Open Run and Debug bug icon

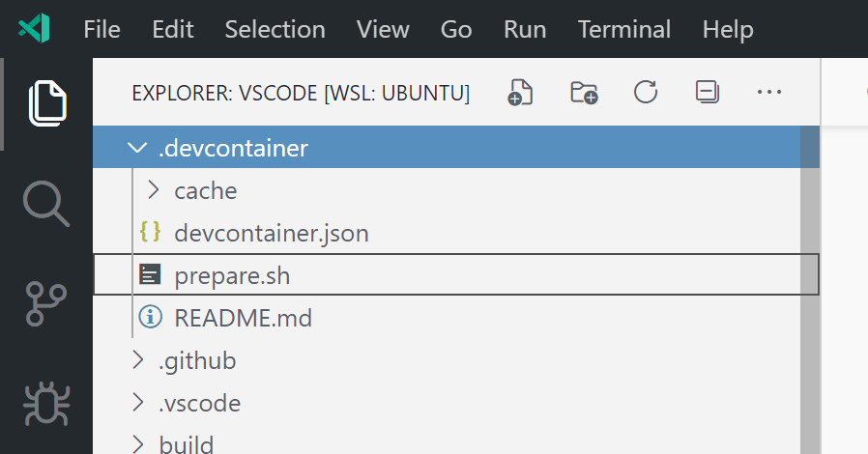point(46,405)
